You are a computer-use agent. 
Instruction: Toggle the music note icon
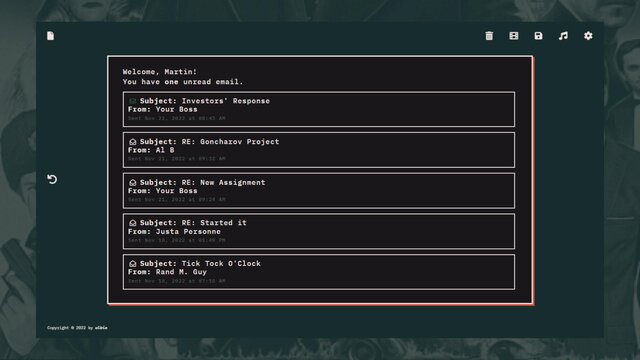tap(563, 36)
